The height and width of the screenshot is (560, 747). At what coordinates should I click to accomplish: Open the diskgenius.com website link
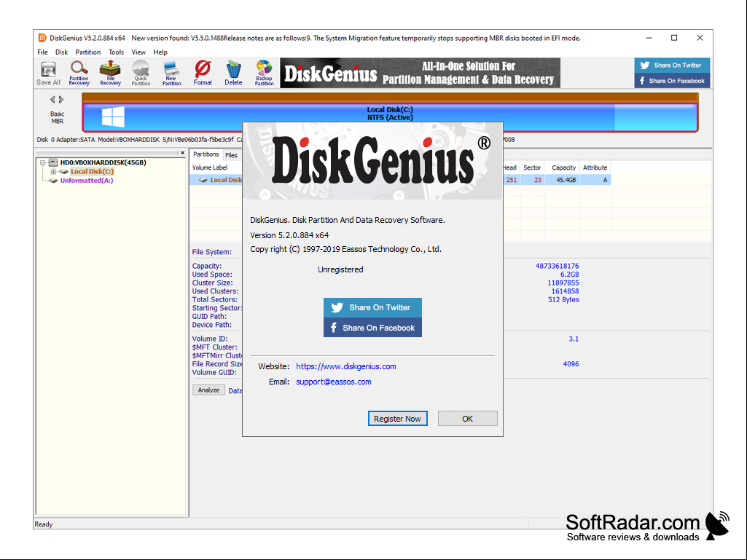[x=346, y=366]
